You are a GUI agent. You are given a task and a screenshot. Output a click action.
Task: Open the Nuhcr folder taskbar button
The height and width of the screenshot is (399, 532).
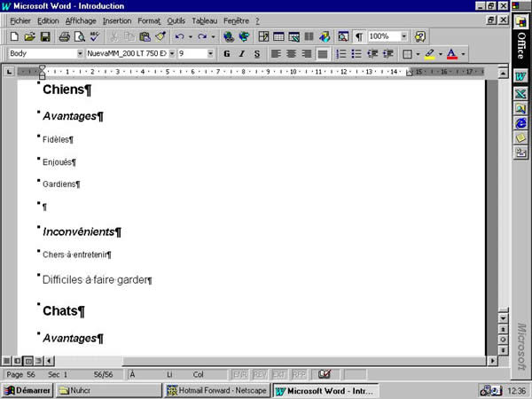(x=108, y=390)
